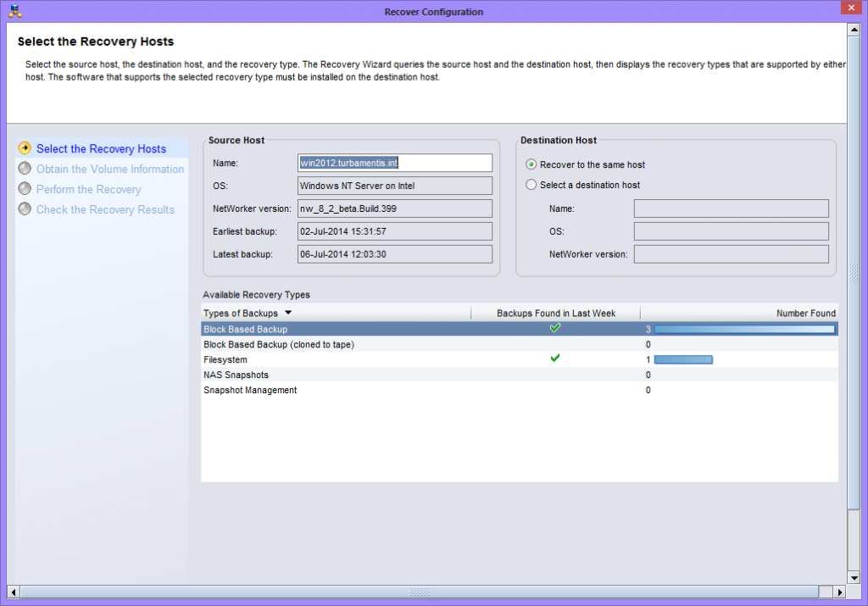Click the progress bar next to Filesystem
Screen dimensions: 868x606
click(683, 359)
